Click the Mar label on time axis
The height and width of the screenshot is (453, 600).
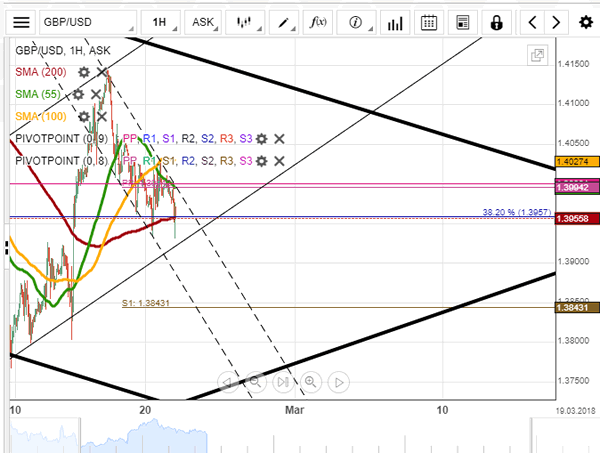point(294,410)
